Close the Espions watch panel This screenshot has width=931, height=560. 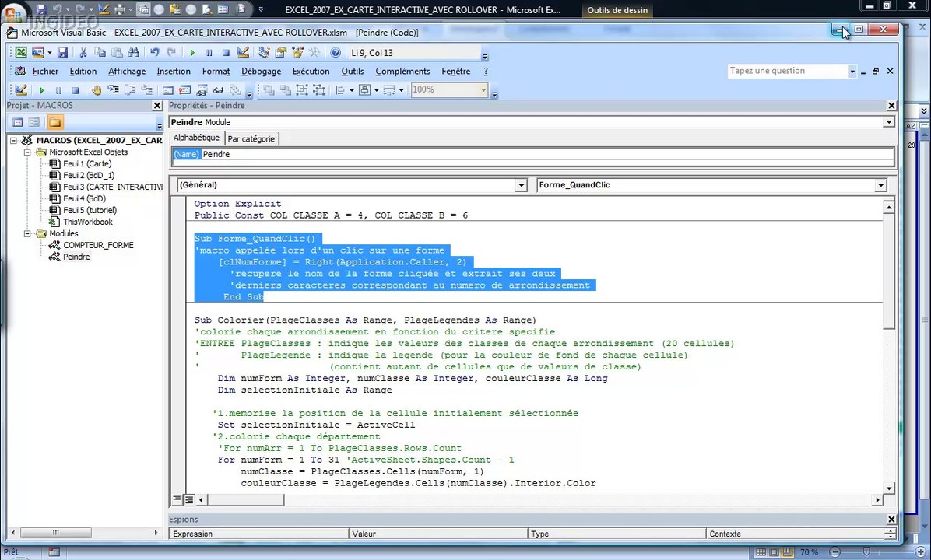pos(891,519)
